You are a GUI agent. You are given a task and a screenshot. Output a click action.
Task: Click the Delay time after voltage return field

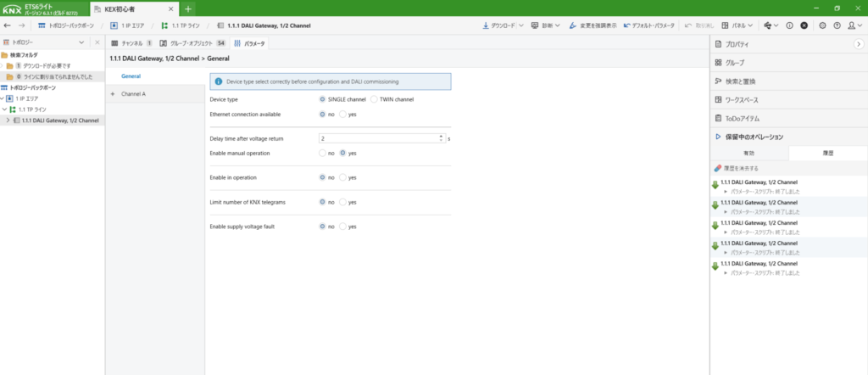point(377,137)
